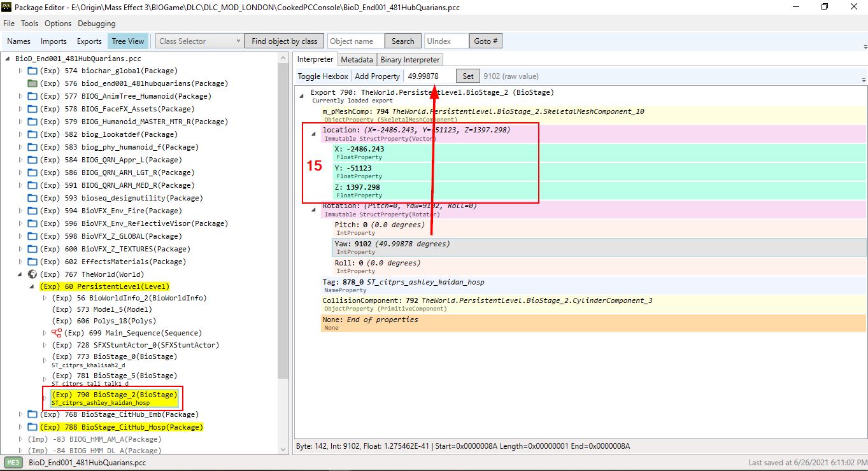Switch to Exports view
Image resolution: width=868 pixels, height=471 pixels.
pos(89,41)
